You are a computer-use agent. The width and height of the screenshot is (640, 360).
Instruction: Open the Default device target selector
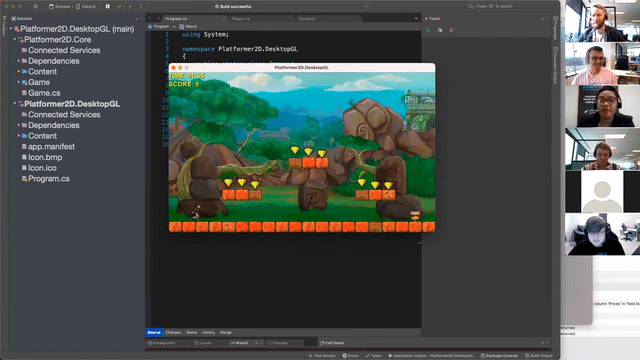tap(86, 7)
